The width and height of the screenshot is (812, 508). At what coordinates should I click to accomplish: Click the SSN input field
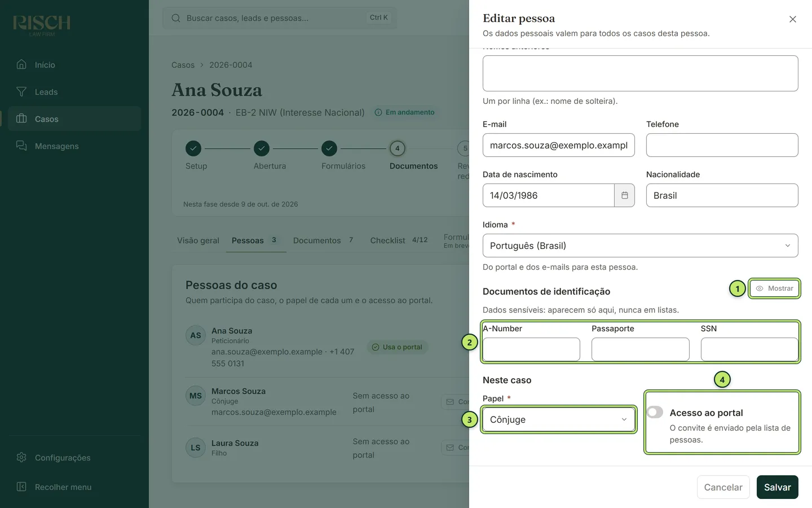749,349
